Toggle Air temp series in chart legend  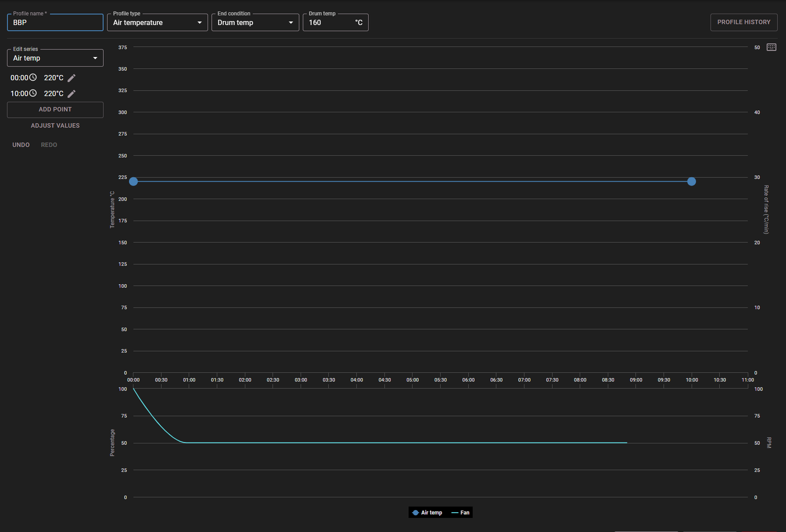tap(427, 513)
